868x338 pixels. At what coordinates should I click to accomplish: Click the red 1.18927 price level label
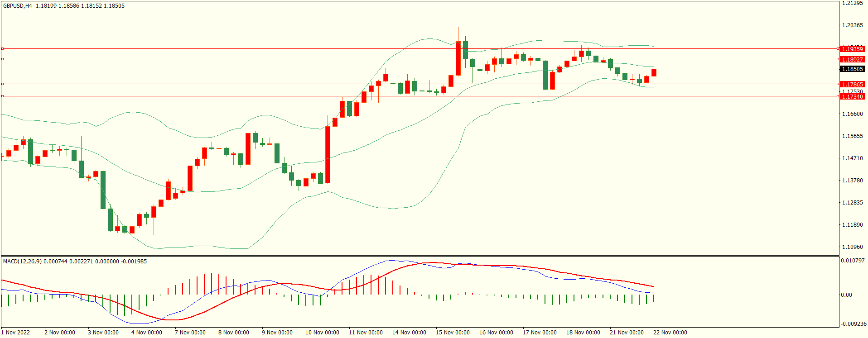(852, 59)
